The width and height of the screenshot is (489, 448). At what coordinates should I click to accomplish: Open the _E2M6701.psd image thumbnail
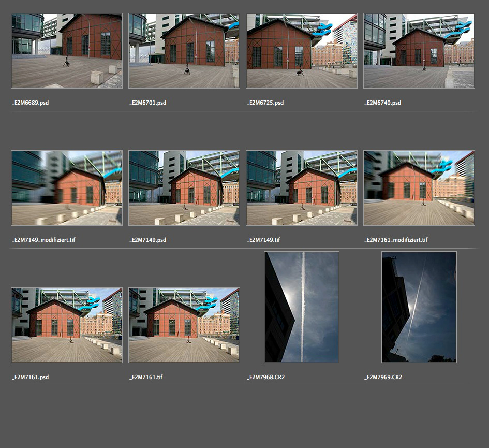[184, 51]
